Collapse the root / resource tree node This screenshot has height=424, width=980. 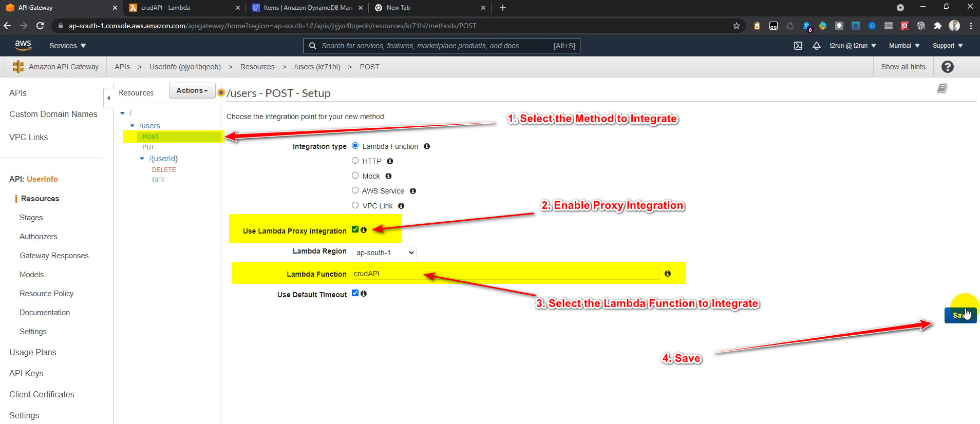pos(123,113)
